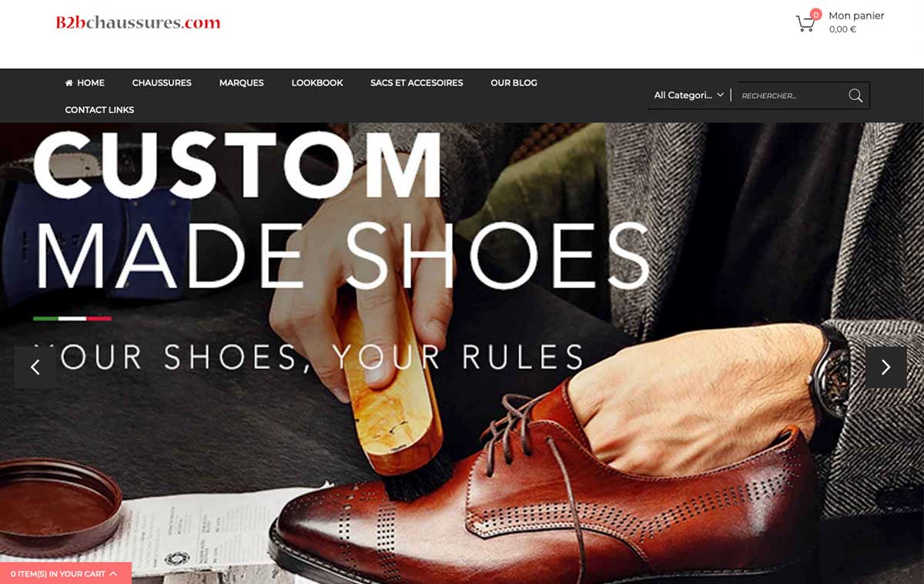924x584 pixels.
Task: Click the home icon in the navigation
Action: [x=69, y=82]
